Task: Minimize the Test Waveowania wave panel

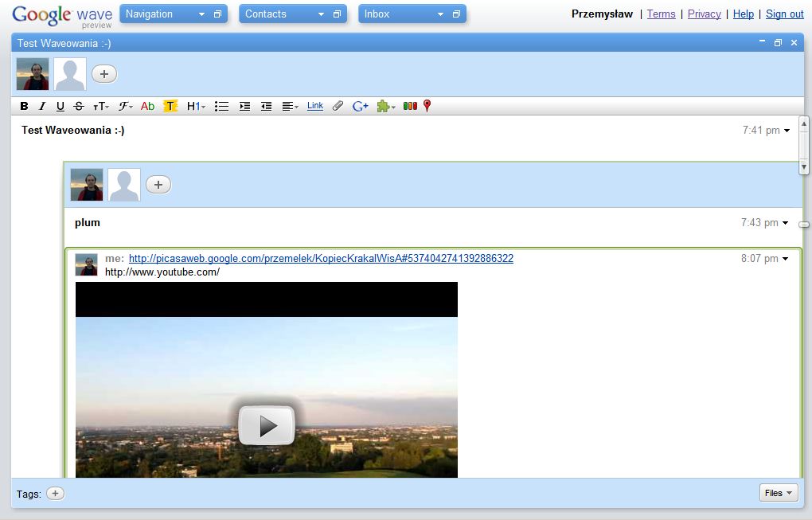Action: coord(762,41)
